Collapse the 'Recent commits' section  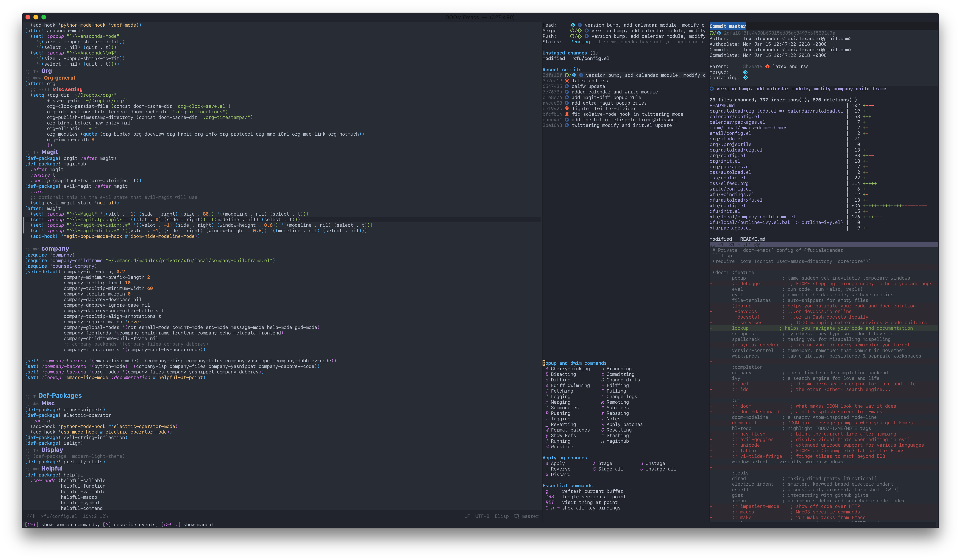click(x=562, y=69)
